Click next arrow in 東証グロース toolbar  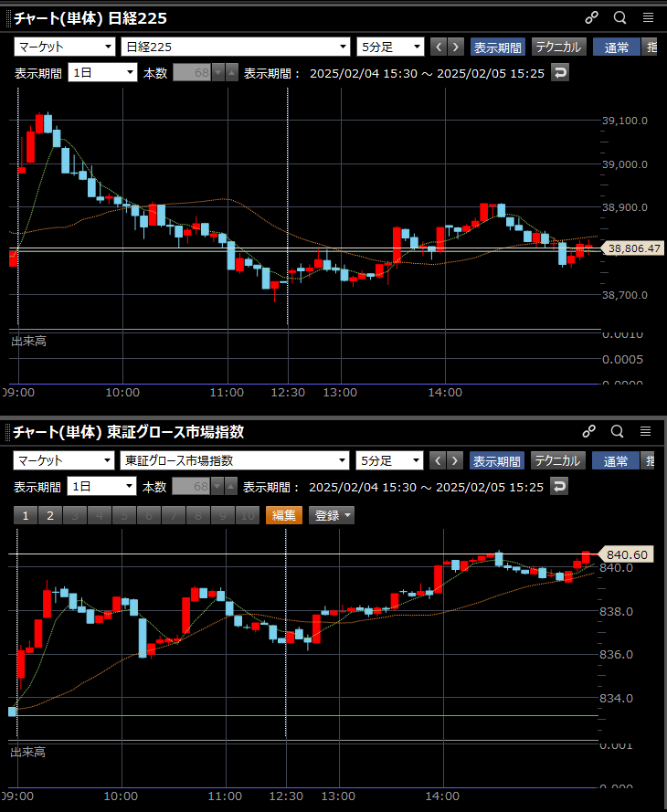tap(455, 459)
